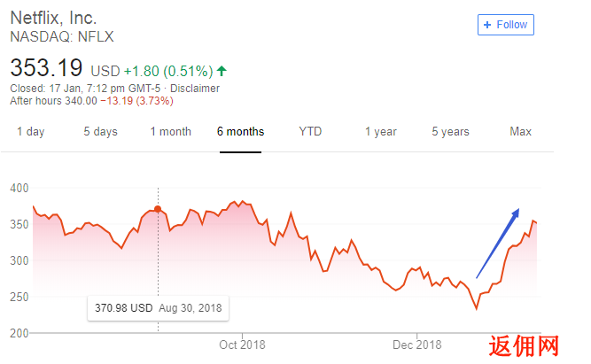
Task: Select the Max time range
Action: pyautogui.click(x=520, y=131)
